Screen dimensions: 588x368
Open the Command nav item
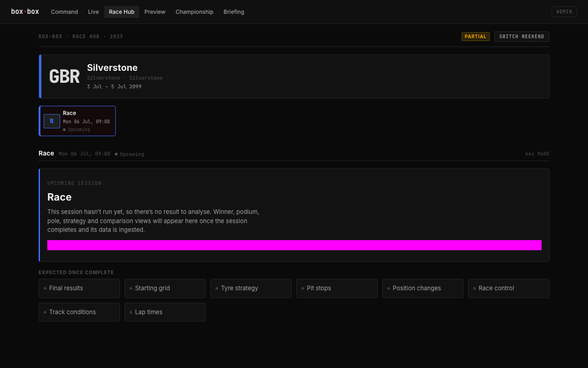64,12
